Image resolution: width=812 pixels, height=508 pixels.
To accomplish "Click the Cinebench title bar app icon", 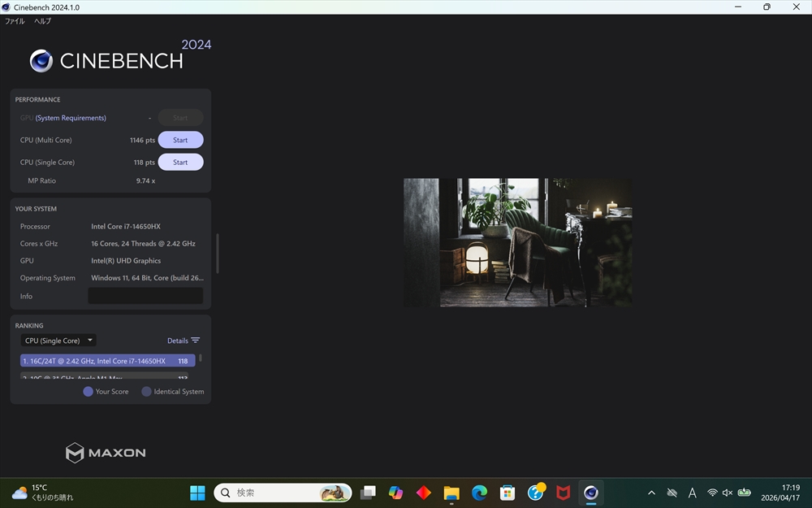I will 6,7.
